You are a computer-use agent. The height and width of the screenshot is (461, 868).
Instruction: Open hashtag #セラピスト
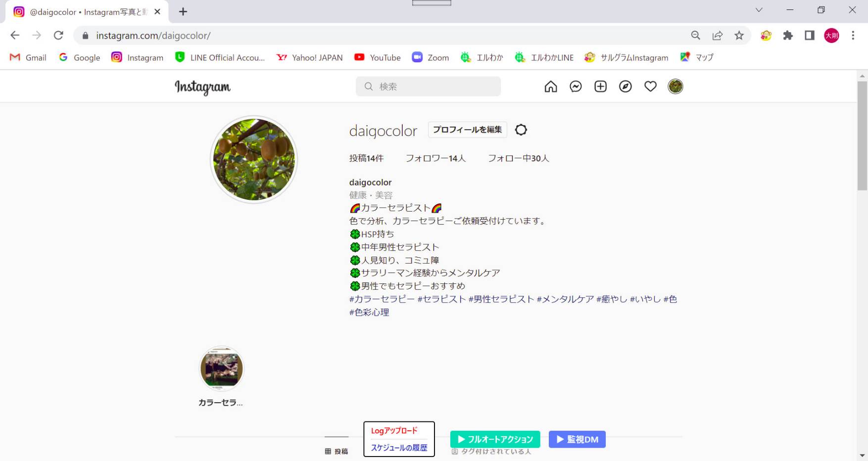(441, 299)
